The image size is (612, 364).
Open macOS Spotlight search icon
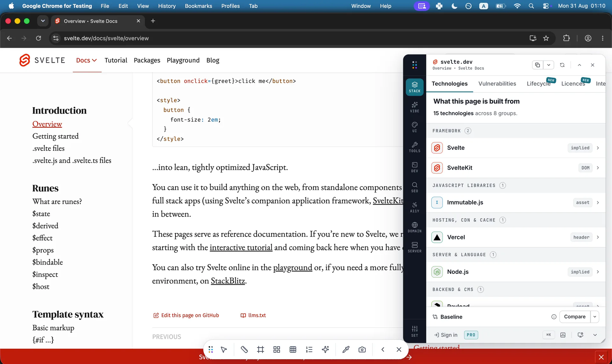click(531, 6)
